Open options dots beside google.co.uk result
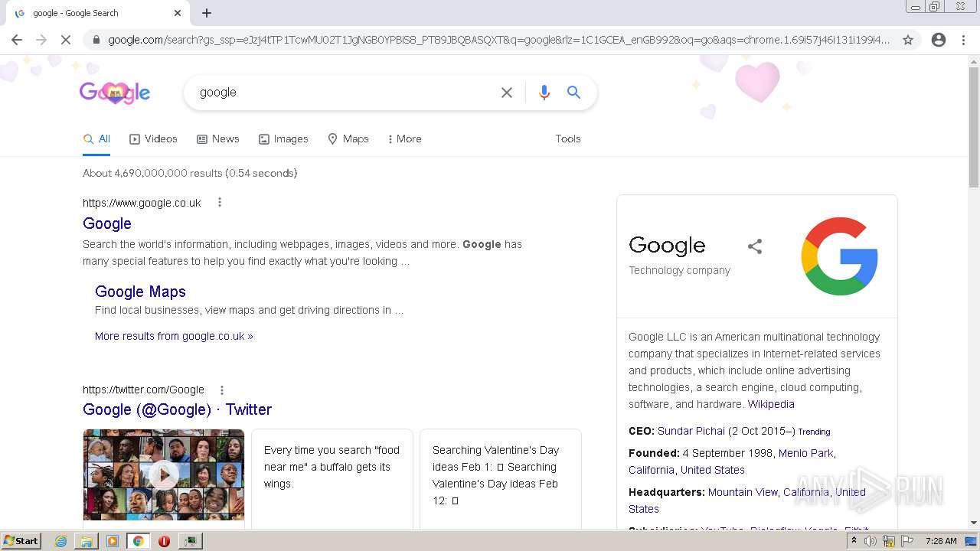The image size is (980, 551). (220, 203)
